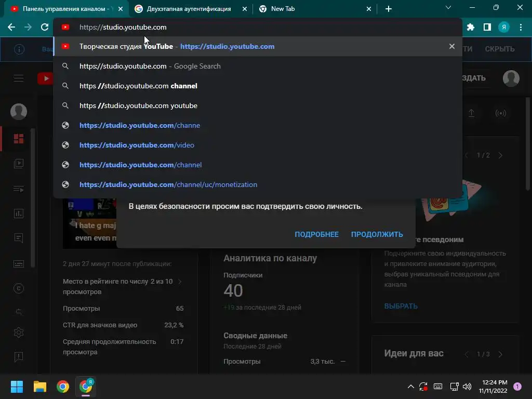Open the volume control in system tray
Viewport: 532px width, 399px height.
point(467,387)
